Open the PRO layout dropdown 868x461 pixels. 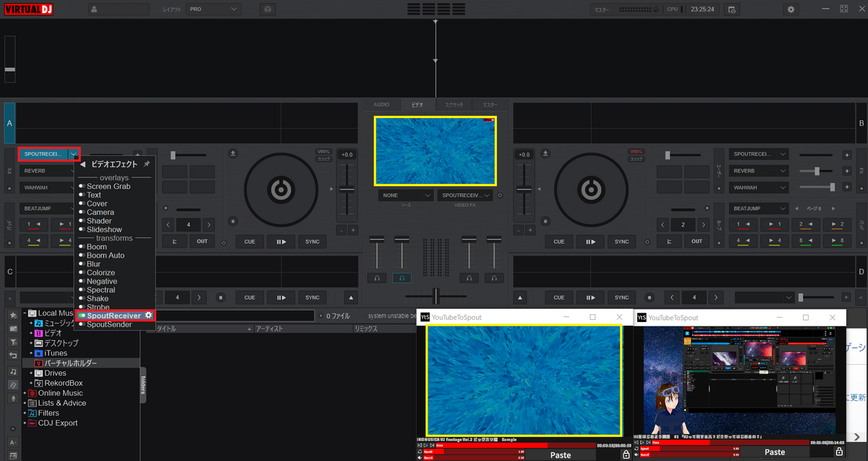coord(213,9)
